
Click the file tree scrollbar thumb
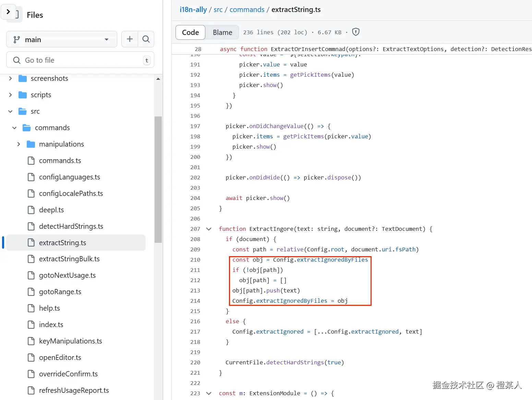158,179
